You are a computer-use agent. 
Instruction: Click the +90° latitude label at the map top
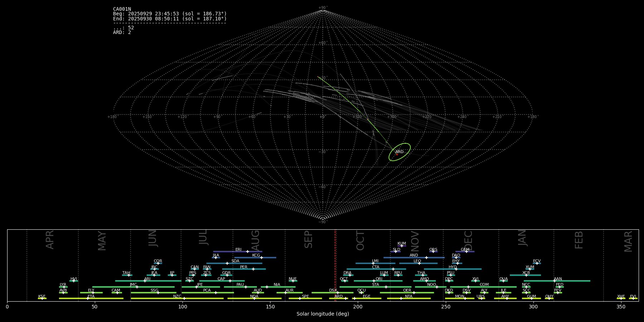coord(323,8)
